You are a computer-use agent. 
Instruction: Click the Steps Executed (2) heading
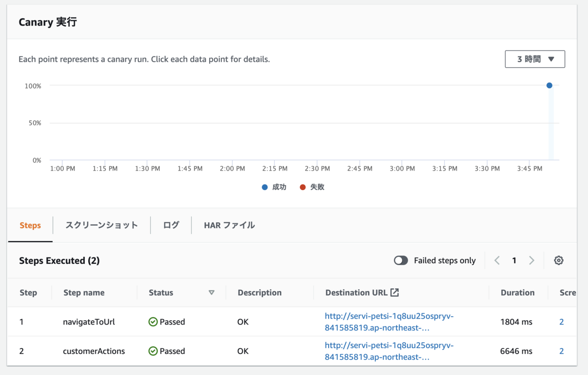59,261
